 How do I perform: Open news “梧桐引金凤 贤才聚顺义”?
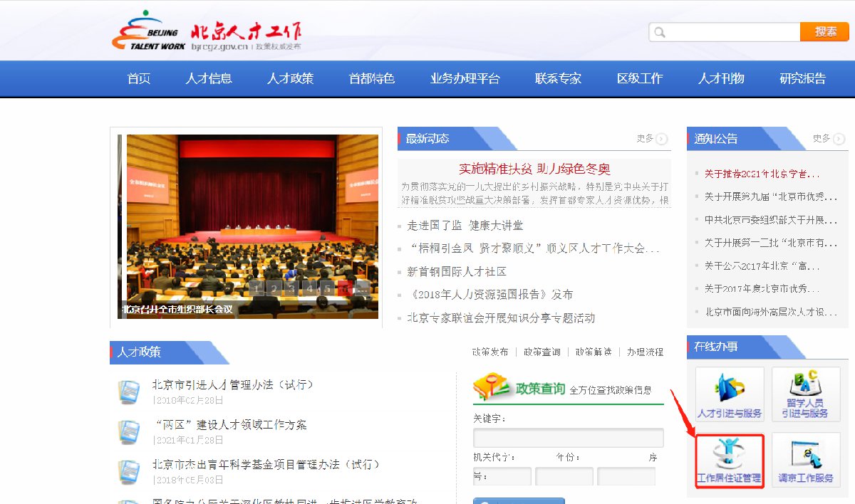(534, 248)
